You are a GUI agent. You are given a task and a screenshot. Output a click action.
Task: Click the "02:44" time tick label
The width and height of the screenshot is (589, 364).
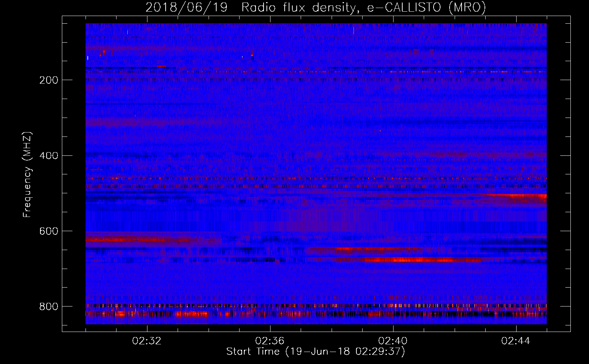pos(516,341)
